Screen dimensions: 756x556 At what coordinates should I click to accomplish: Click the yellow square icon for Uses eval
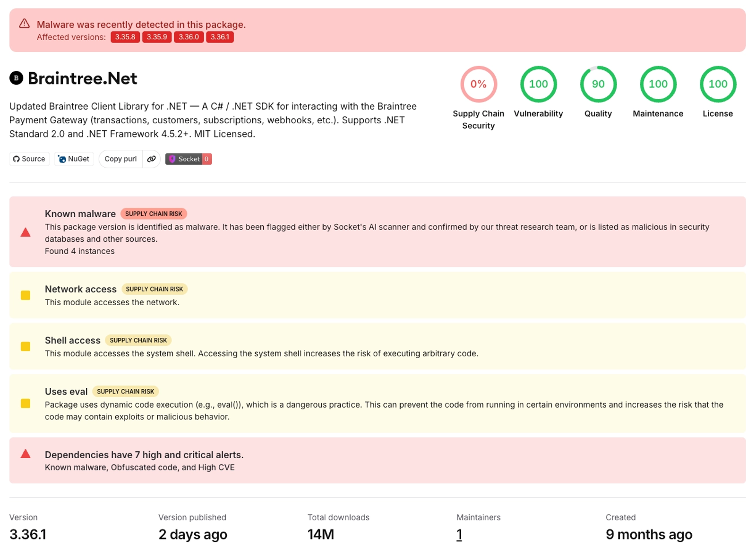tap(26, 403)
